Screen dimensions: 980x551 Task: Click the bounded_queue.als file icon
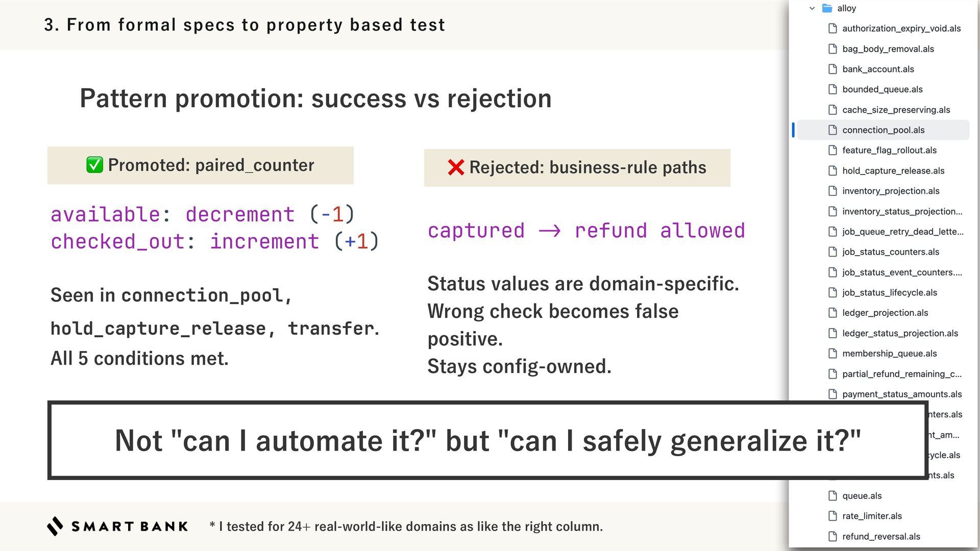[x=832, y=89]
